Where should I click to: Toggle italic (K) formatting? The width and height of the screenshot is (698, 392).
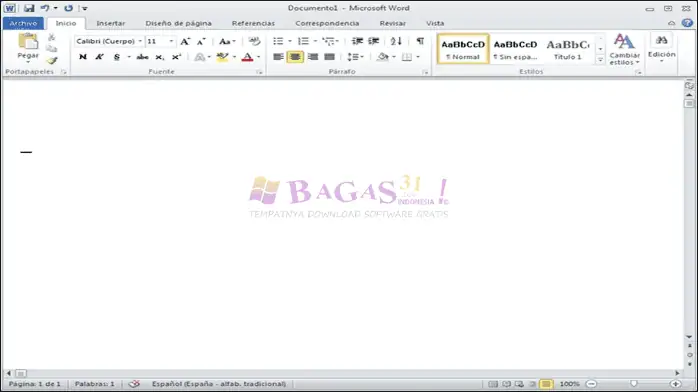(99, 57)
